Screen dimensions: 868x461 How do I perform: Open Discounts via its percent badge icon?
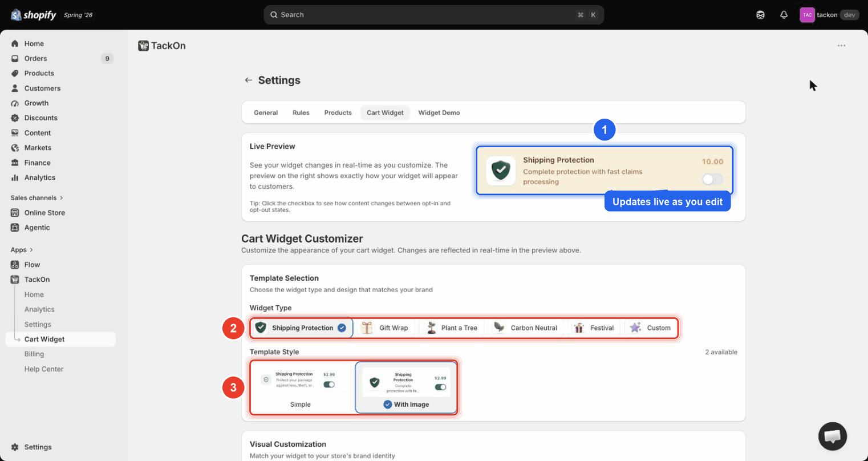pos(15,118)
